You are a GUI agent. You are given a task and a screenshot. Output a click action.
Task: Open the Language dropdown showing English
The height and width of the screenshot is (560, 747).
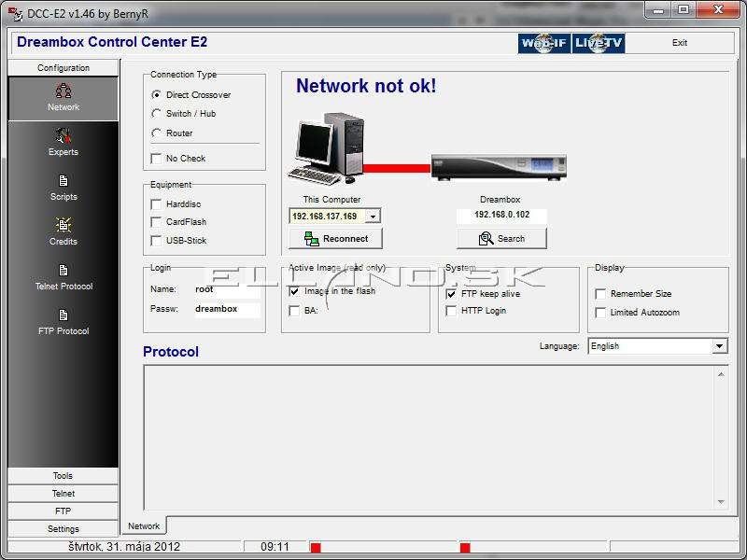coord(719,346)
